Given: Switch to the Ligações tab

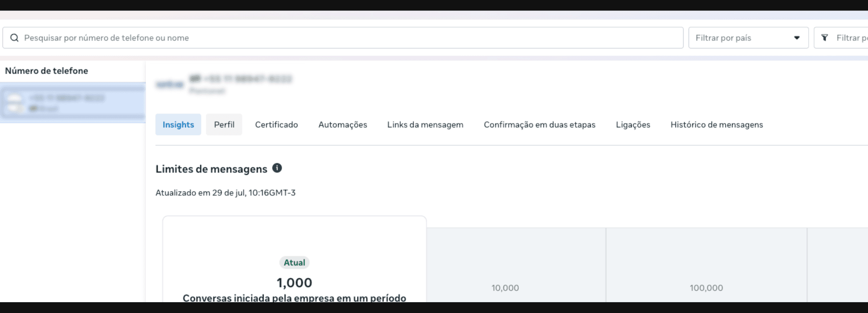Looking at the screenshot, I should pyautogui.click(x=633, y=124).
